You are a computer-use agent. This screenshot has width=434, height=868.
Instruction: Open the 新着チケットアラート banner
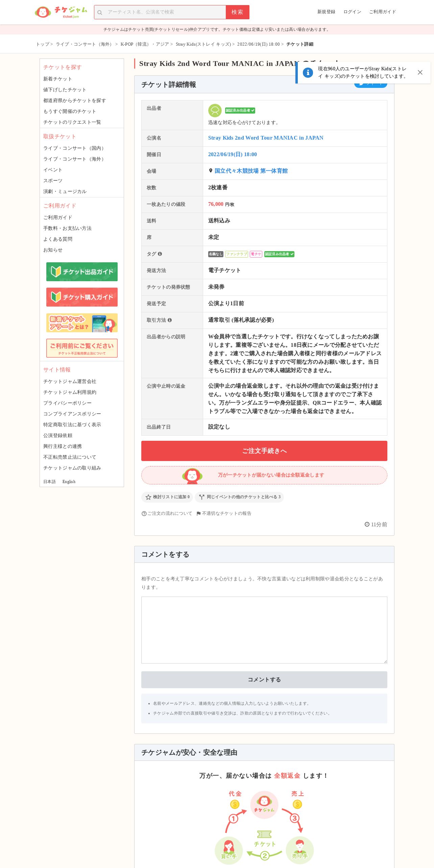82,323
